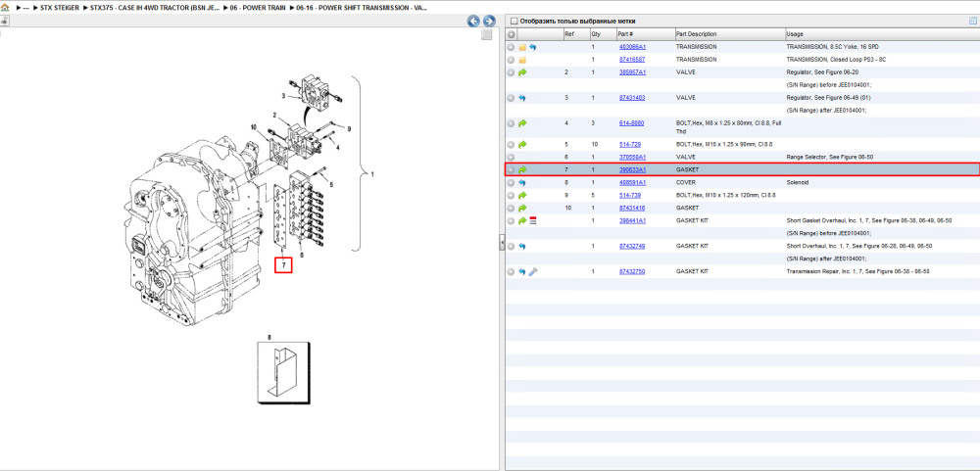Screen dimensions: 980x471
Task: Open part number 87416587 link
Action: coord(632,60)
